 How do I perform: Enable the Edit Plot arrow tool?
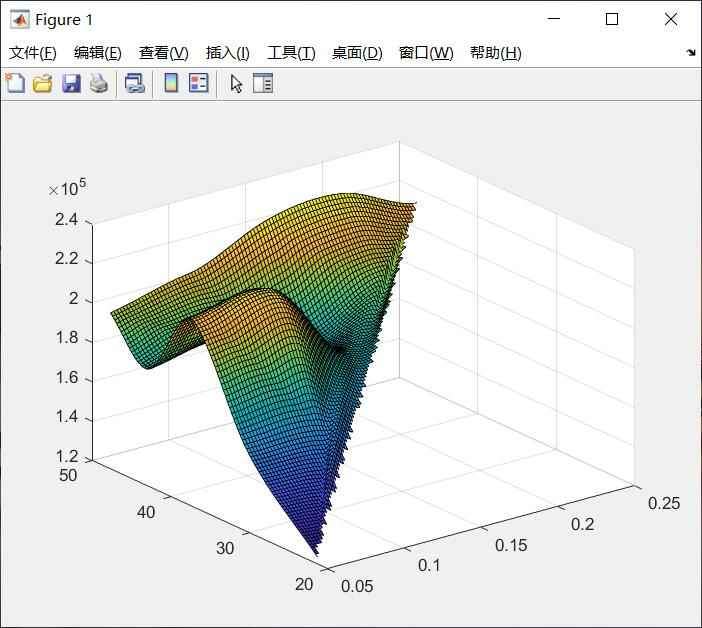coord(236,84)
